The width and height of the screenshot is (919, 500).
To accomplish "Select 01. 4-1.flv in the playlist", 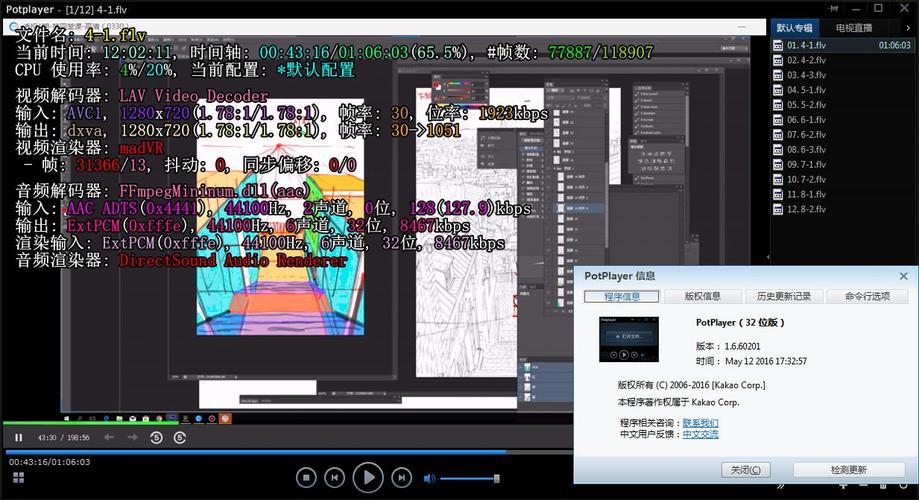I will pos(842,45).
